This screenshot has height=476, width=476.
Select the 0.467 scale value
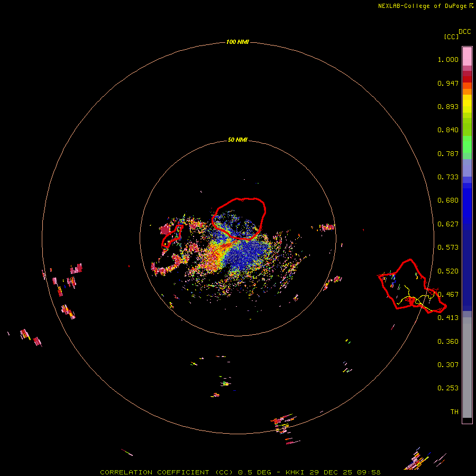pyautogui.click(x=448, y=295)
